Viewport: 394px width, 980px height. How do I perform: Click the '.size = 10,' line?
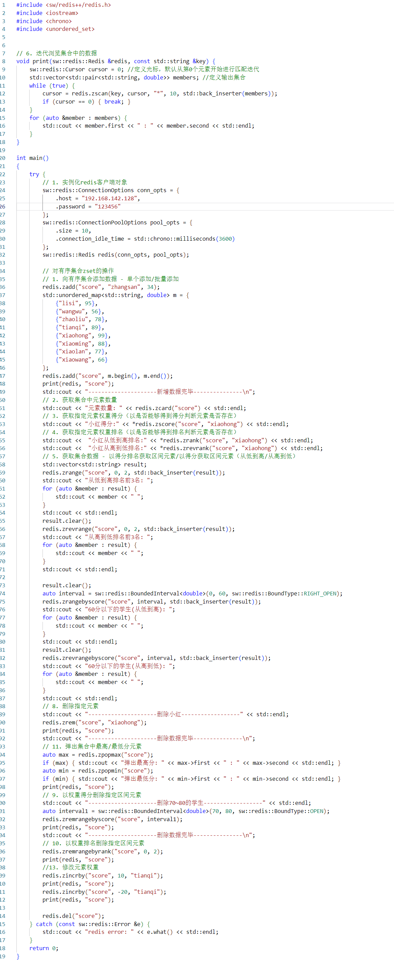(x=73, y=230)
